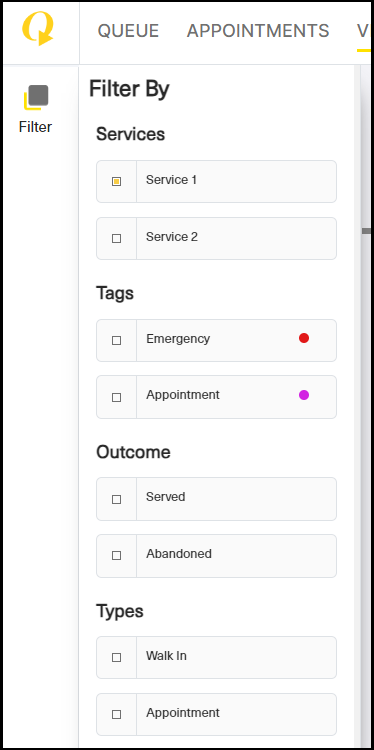The height and width of the screenshot is (750, 374).
Task: Select the Served outcome row label
Action: pyautogui.click(x=165, y=497)
